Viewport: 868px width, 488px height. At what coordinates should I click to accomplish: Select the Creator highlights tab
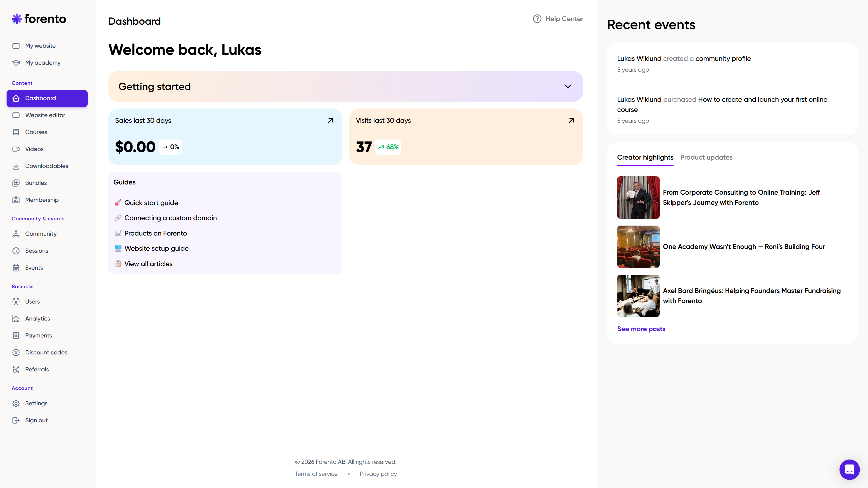(x=645, y=157)
